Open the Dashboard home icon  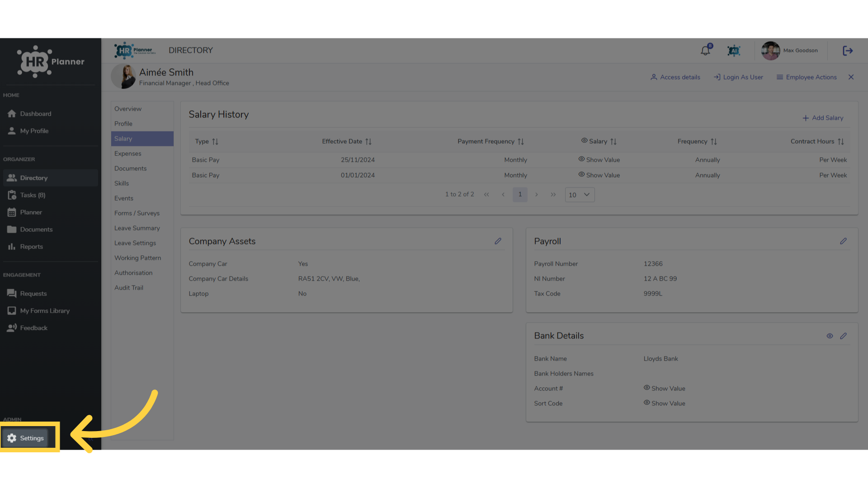tap(12, 113)
